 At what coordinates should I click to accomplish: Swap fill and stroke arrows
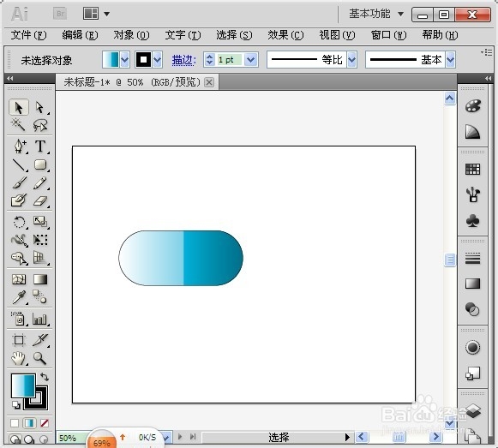[45, 377]
